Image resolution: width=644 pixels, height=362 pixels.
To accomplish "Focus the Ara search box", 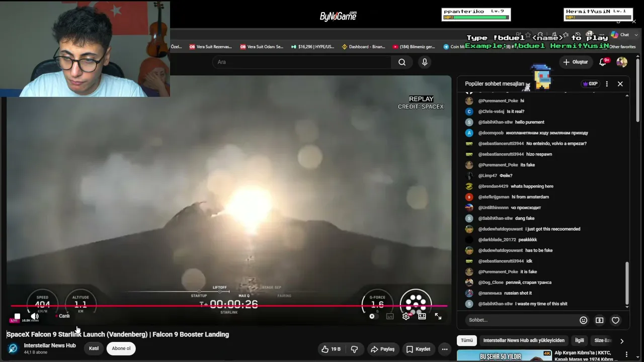I will click(302, 62).
